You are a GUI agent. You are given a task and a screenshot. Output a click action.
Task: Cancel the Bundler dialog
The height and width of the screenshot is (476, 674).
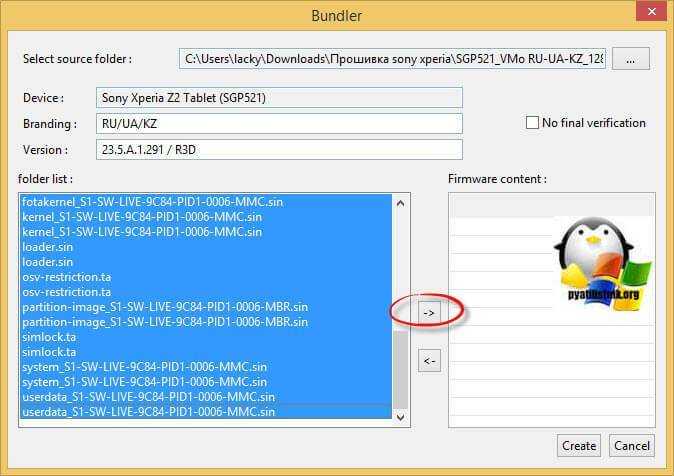click(x=632, y=445)
